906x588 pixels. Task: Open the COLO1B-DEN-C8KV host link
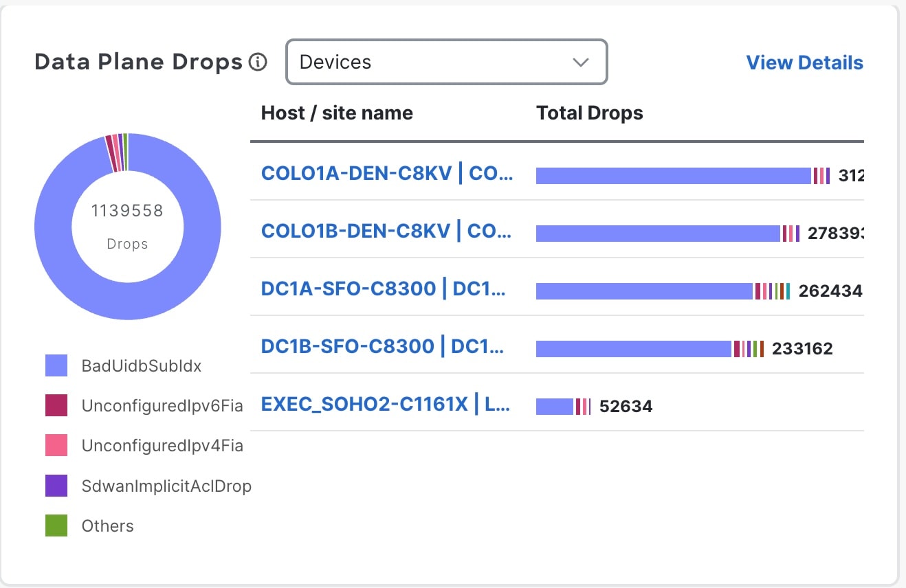(386, 230)
